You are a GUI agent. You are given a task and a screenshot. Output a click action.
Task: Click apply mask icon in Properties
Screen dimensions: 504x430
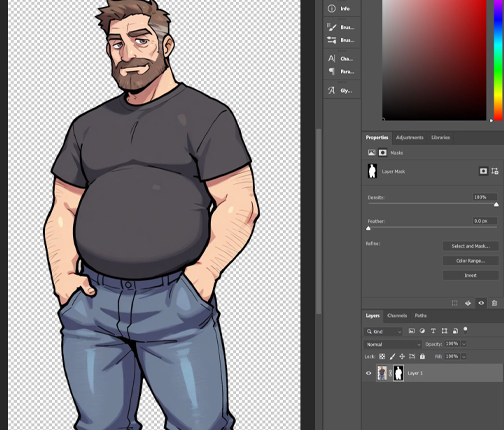click(468, 303)
